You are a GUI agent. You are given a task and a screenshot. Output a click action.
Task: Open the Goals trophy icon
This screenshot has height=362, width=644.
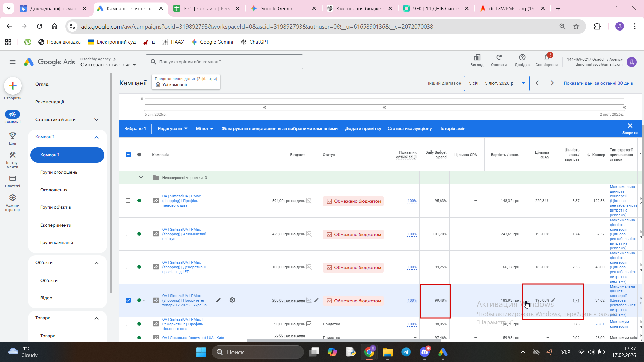pos(12,136)
